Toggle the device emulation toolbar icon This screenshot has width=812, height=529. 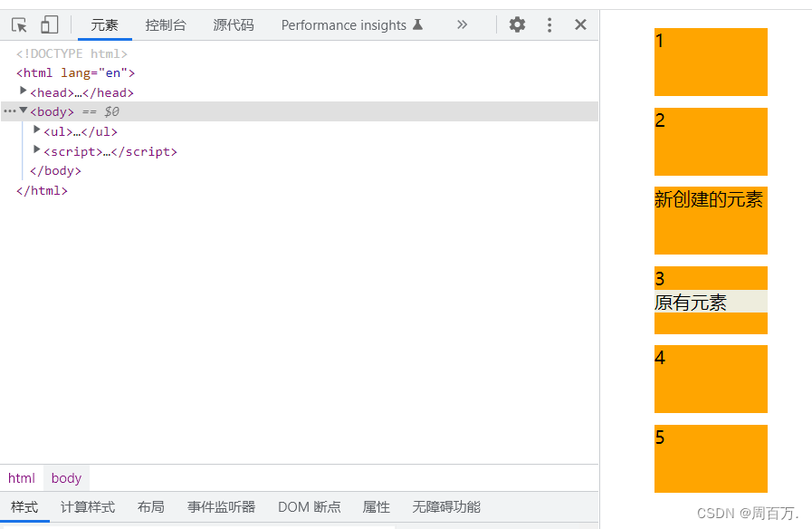click(x=50, y=24)
